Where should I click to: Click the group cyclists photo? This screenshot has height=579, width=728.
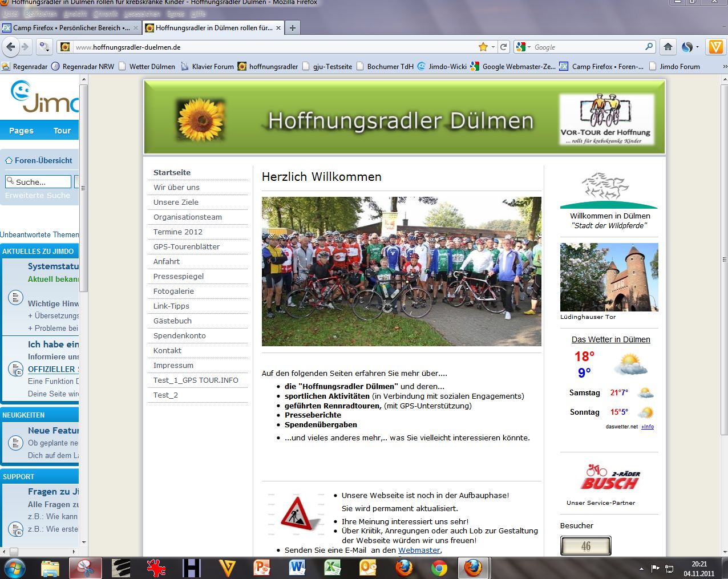[x=401, y=272]
